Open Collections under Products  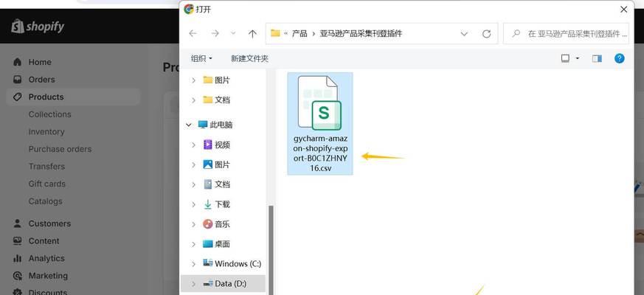[x=49, y=114]
